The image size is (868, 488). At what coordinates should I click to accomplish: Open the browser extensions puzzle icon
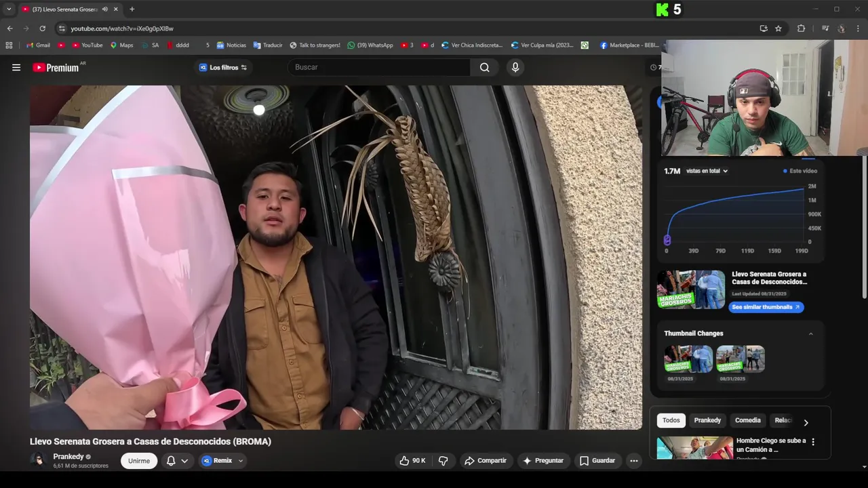(801, 28)
